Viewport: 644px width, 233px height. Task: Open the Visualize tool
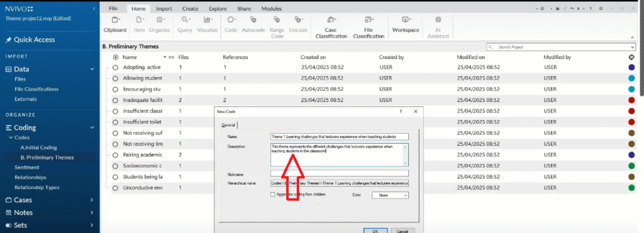pyautogui.click(x=207, y=24)
